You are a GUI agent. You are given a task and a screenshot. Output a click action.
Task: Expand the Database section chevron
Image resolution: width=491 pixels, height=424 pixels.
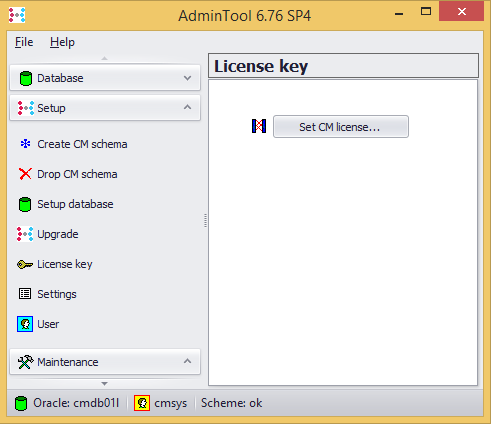click(188, 78)
